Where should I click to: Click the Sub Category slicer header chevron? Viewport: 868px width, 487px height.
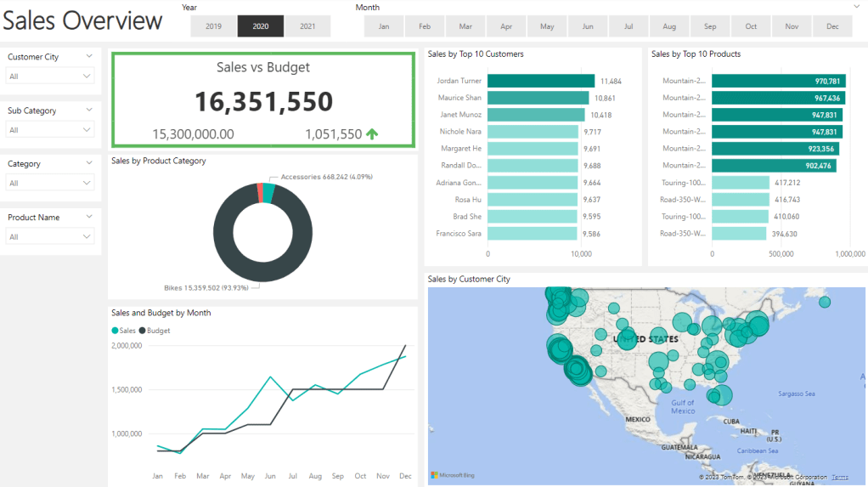tap(89, 110)
